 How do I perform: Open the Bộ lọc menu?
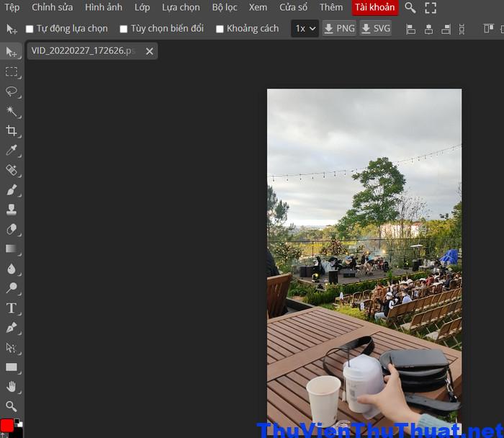(225, 7)
